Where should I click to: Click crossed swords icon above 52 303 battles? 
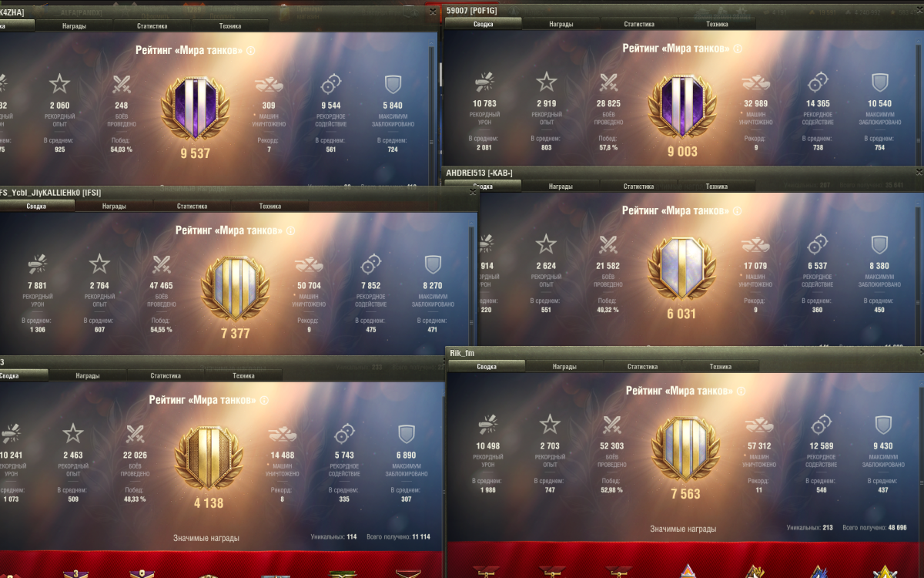click(611, 425)
